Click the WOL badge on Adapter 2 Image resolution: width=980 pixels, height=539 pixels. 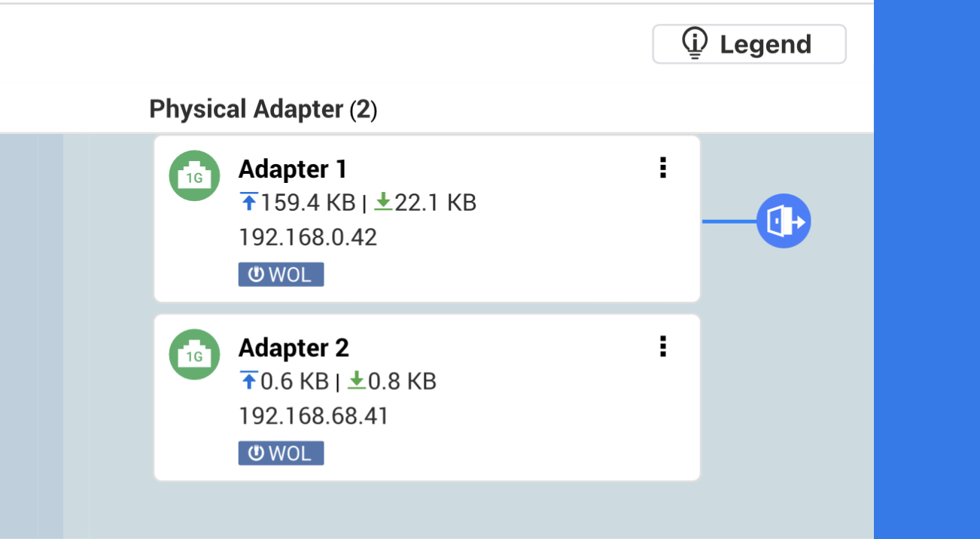point(281,453)
